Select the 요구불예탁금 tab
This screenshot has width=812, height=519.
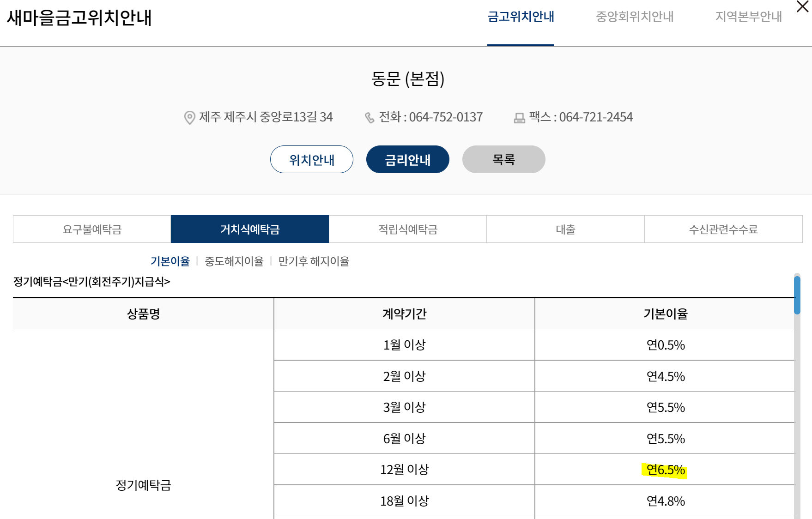[x=92, y=229]
